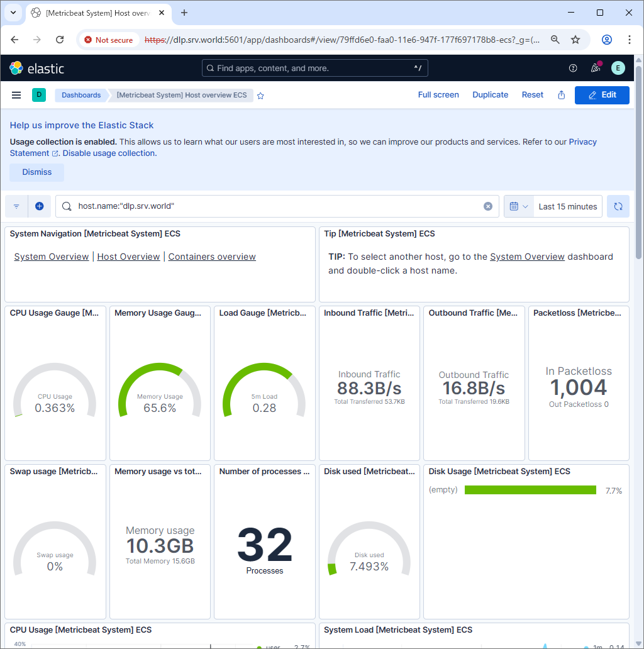Refresh the dashboard query results

click(x=618, y=206)
